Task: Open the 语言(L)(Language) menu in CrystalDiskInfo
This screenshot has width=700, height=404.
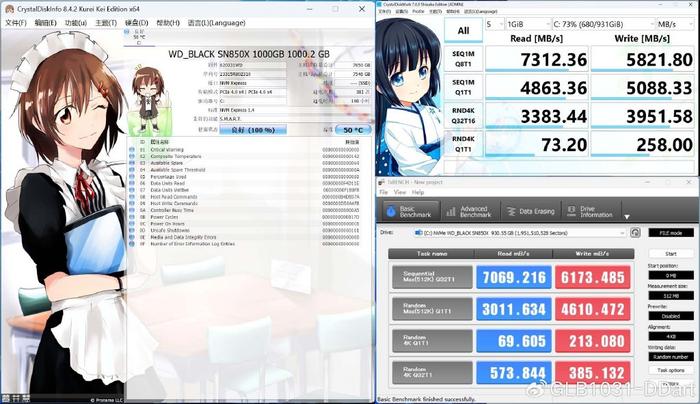Action: (x=217, y=23)
